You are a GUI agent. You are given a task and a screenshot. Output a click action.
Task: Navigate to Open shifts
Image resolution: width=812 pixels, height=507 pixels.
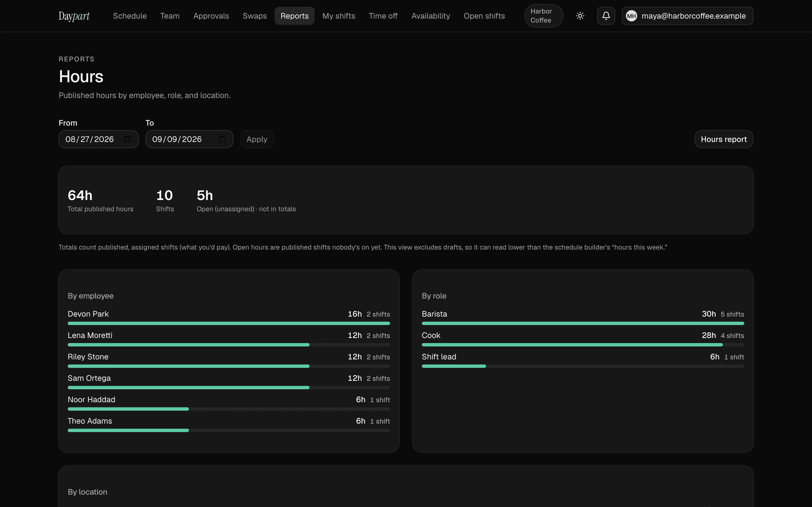point(484,16)
